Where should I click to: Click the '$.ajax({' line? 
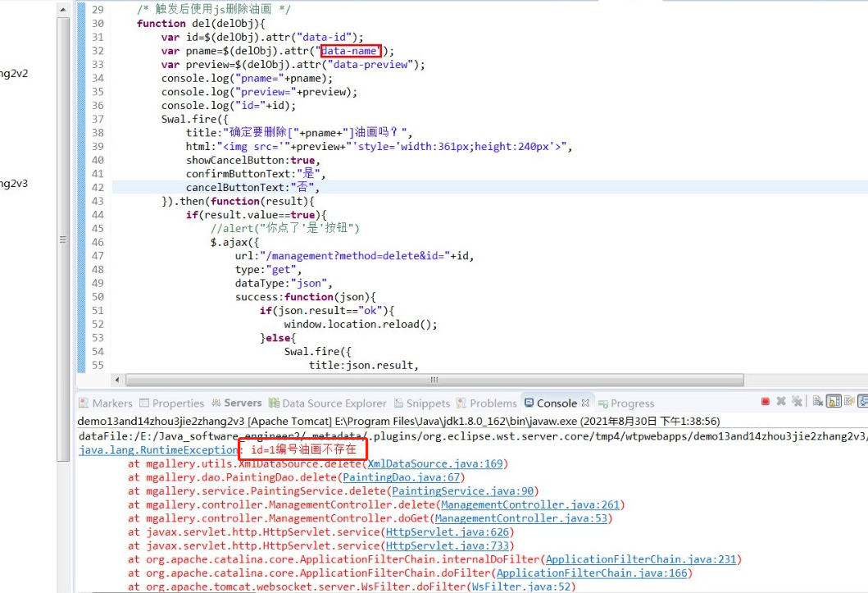(234, 242)
